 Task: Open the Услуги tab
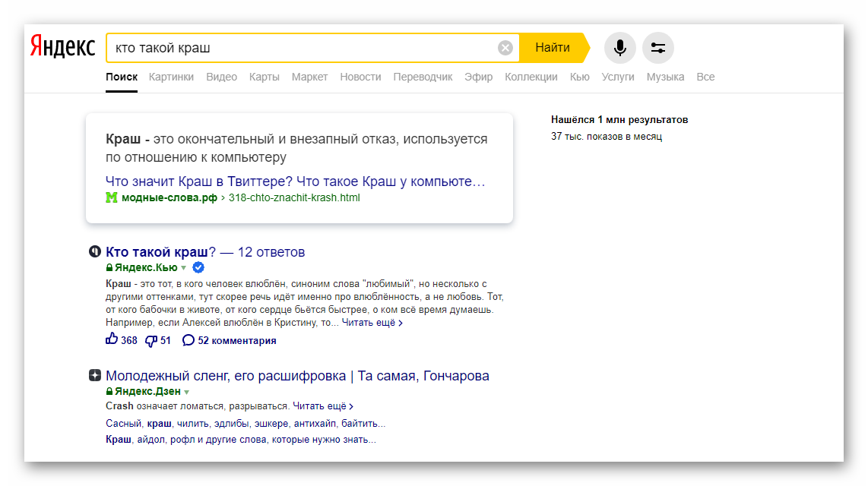click(618, 77)
